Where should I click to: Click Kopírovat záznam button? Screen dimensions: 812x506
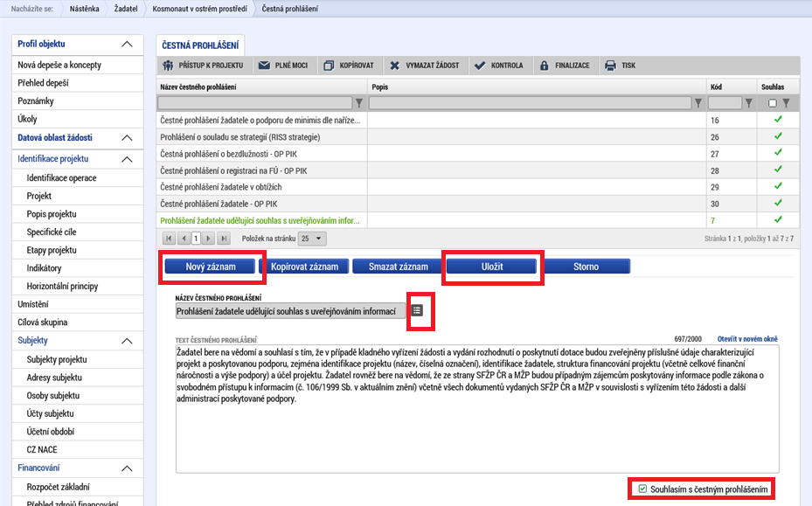(x=304, y=267)
